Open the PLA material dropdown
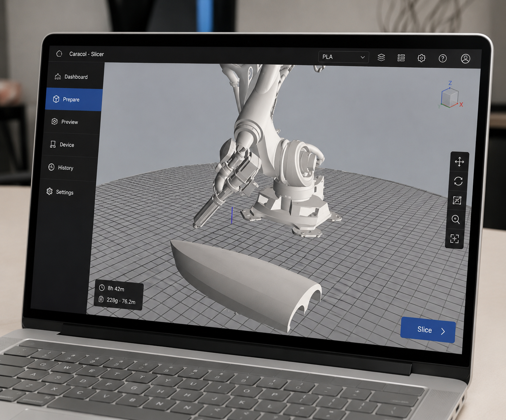The image size is (506, 420). [x=343, y=57]
